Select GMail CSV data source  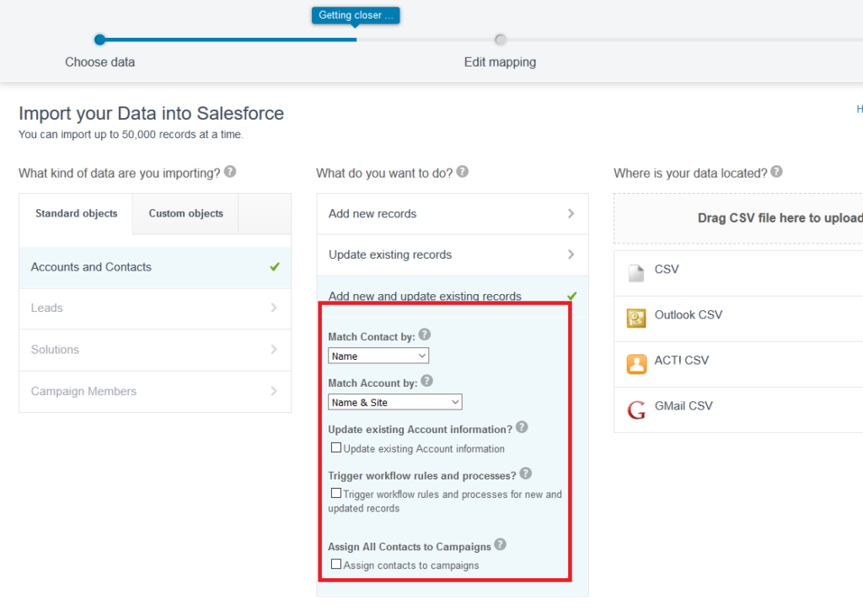click(738, 410)
